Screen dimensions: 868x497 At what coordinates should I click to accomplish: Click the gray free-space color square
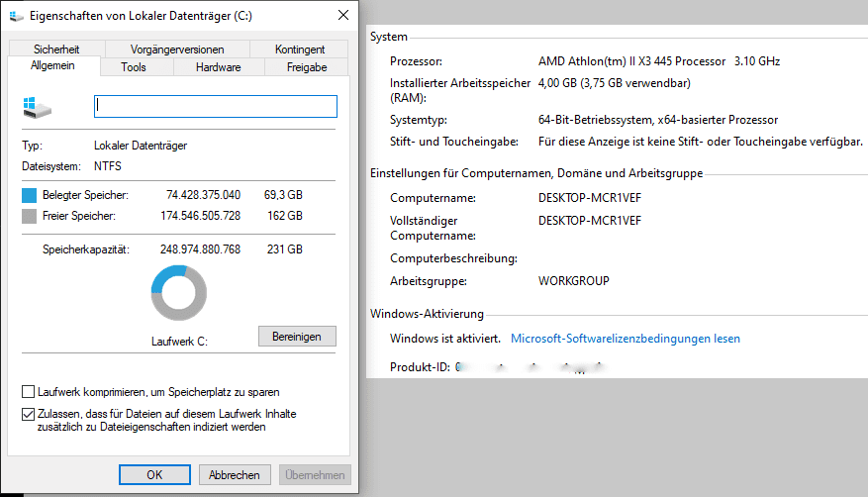(x=29, y=216)
